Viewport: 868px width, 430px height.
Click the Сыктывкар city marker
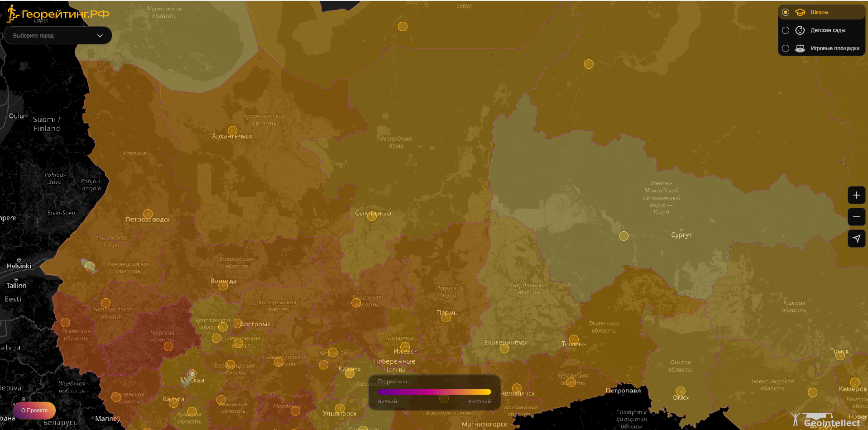click(372, 216)
